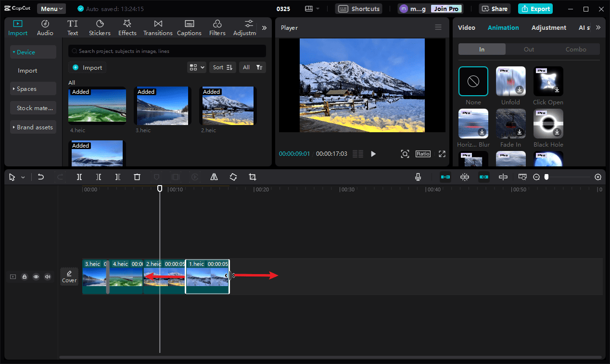Screen dimensions: 610x364
Task: Click the Undo icon
Action: pyautogui.click(x=41, y=177)
